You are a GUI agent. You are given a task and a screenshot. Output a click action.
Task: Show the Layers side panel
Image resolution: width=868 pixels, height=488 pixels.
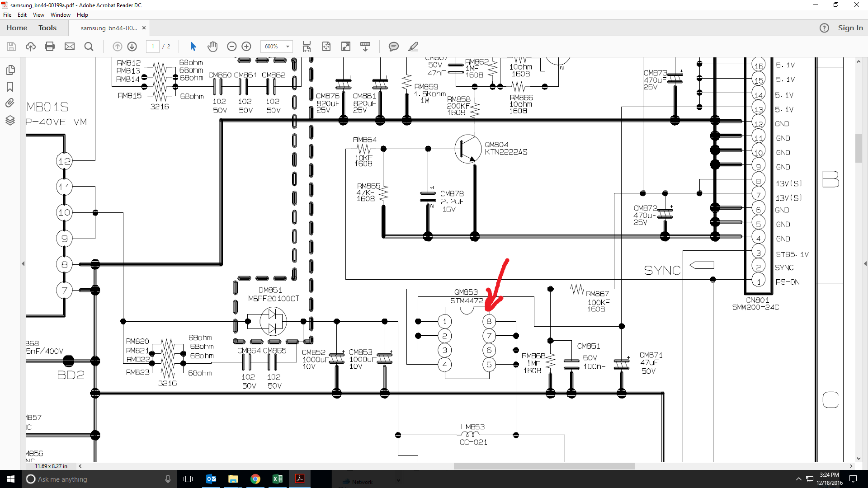point(10,120)
